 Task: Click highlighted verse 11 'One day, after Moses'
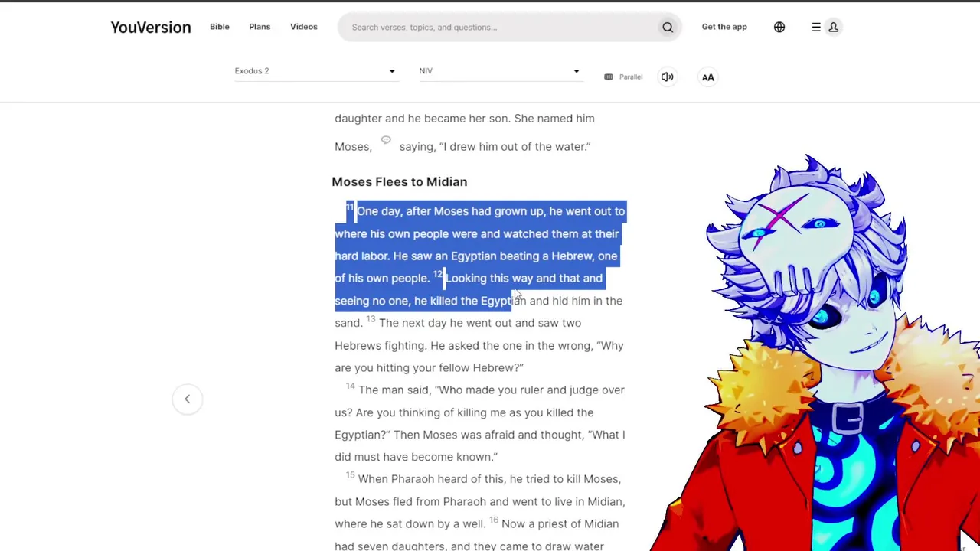(412, 211)
